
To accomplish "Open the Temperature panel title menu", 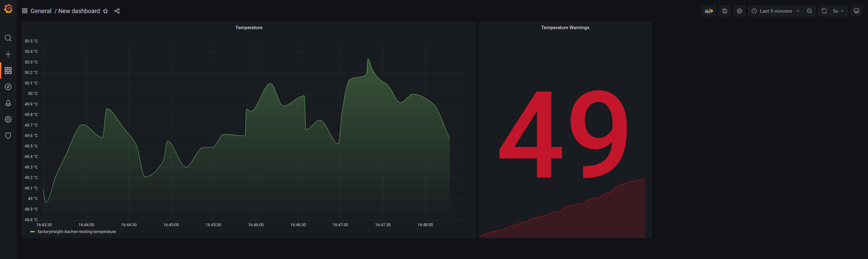I will point(249,28).
